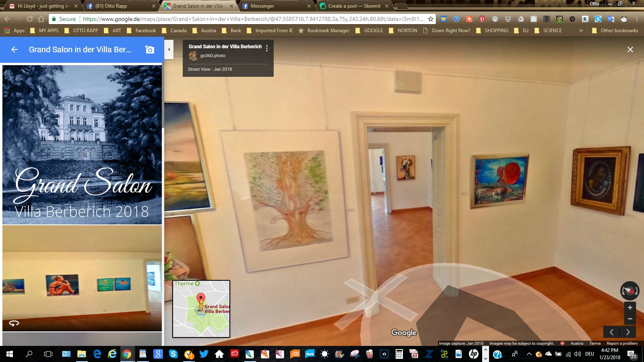The image size is (644, 362).
Task: Click the compass to reset orientation
Action: tap(630, 291)
